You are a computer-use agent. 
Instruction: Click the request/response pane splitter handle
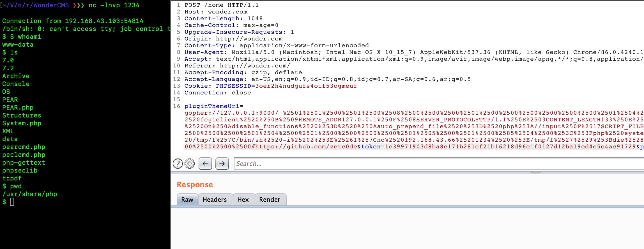tap(536, 173)
